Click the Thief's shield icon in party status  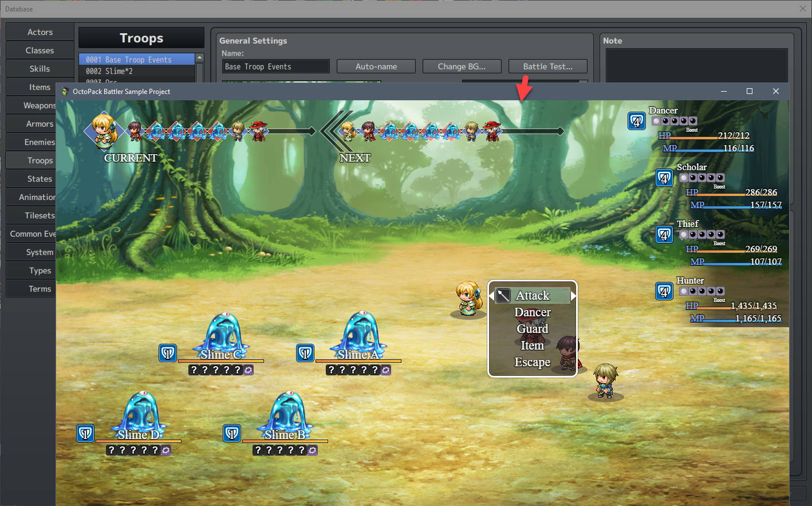coord(664,234)
